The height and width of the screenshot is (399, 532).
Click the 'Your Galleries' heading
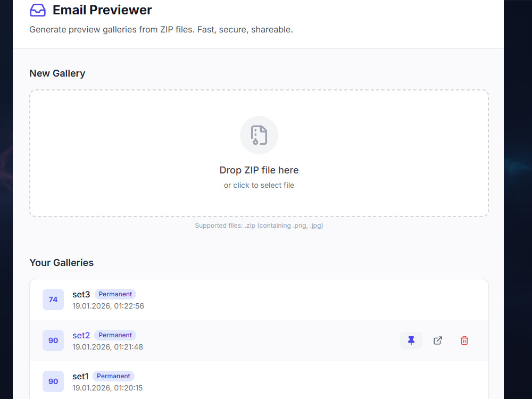(x=61, y=263)
